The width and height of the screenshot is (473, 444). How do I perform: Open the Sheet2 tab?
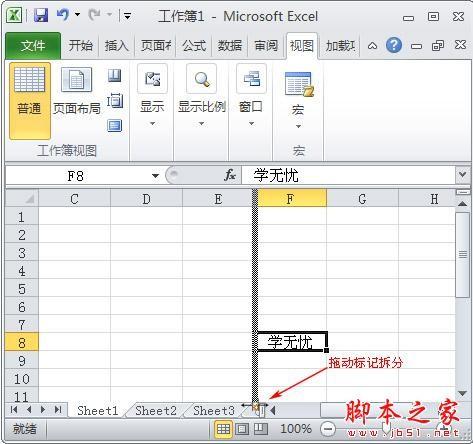(156, 410)
